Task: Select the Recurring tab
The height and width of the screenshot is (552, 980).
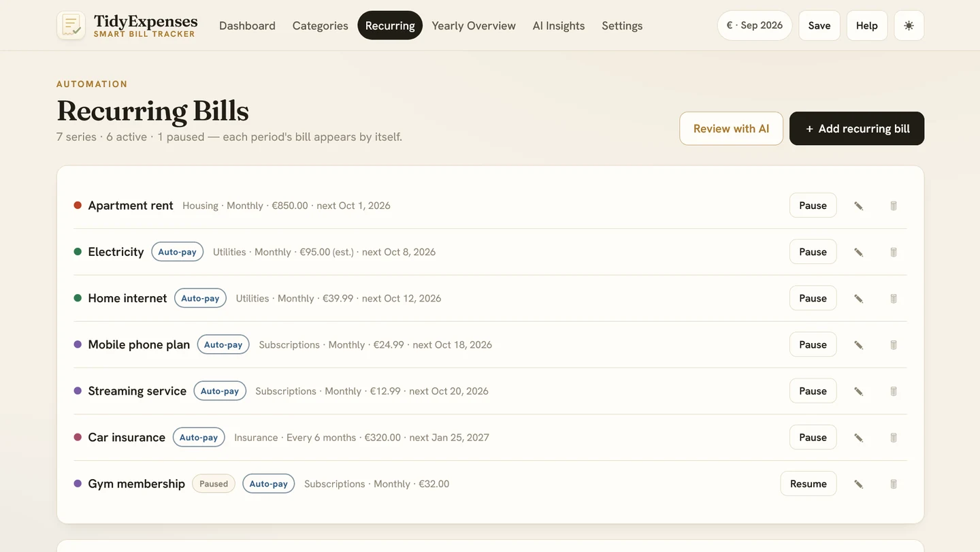Action: point(390,26)
